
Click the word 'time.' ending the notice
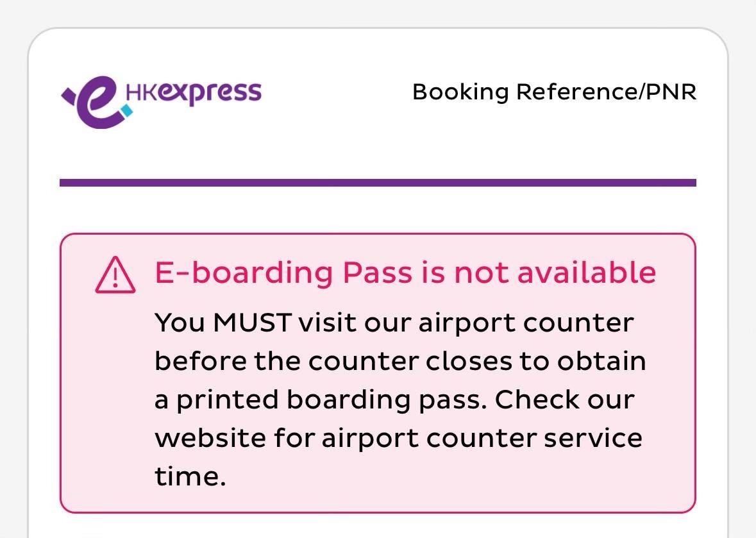click(190, 476)
